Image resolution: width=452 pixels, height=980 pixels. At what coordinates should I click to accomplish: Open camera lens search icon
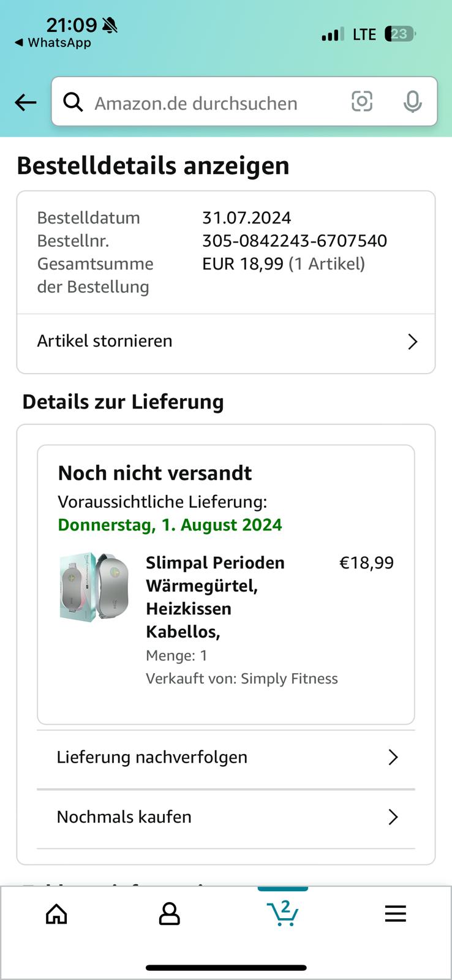[x=361, y=102]
